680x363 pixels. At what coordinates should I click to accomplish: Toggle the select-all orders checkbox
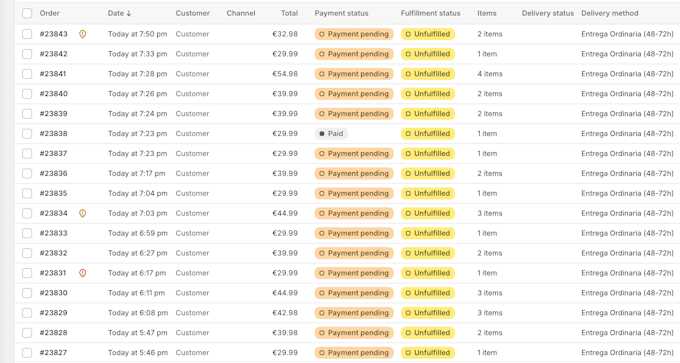pyautogui.click(x=27, y=13)
